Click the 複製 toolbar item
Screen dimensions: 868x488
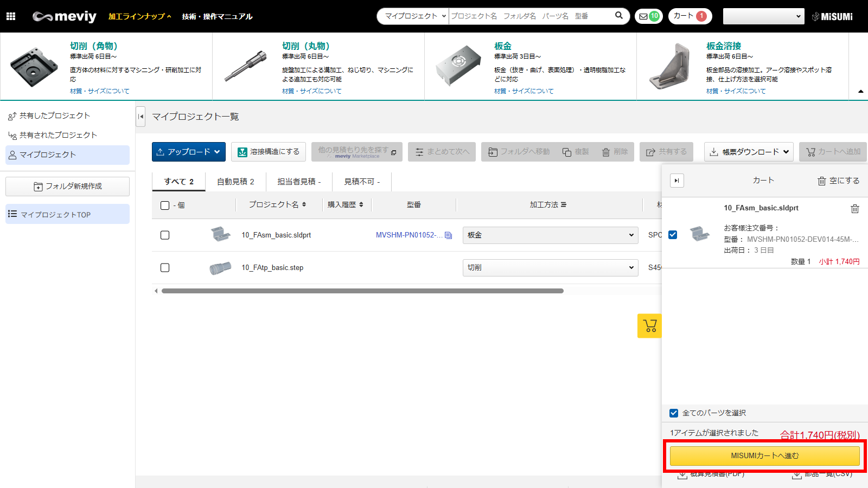[x=576, y=152]
